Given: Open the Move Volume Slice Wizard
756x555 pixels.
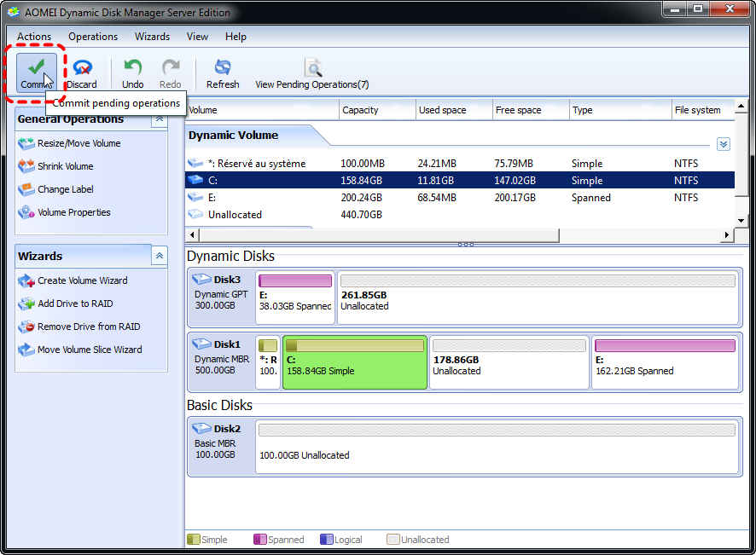Looking at the screenshot, I should pyautogui.click(x=90, y=350).
